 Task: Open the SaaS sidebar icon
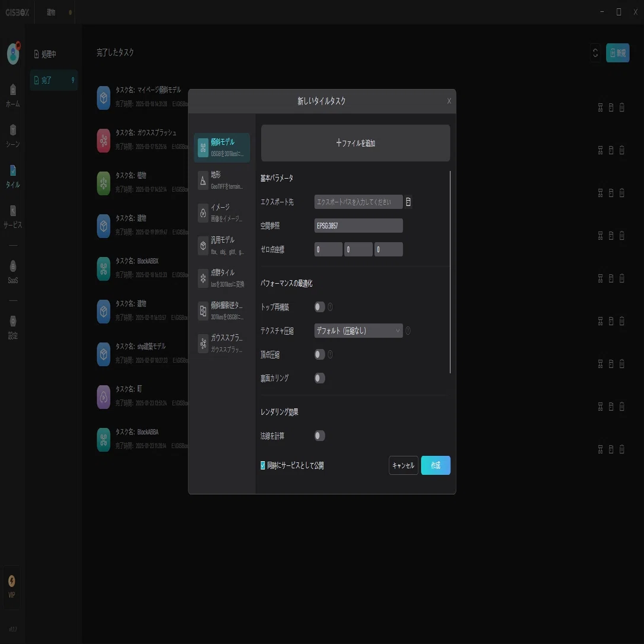pyautogui.click(x=12, y=272)
